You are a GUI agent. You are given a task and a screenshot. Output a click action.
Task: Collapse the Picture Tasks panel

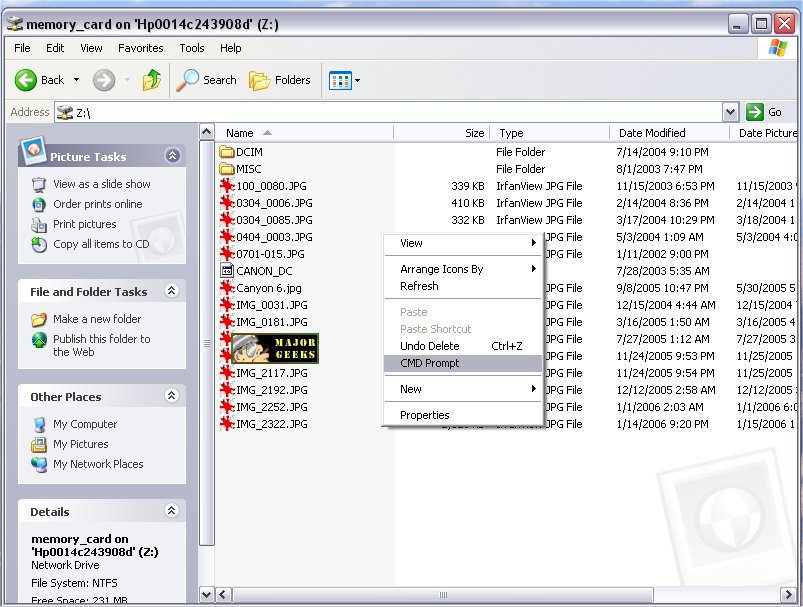pyautogui.click(x=173, y=156)
